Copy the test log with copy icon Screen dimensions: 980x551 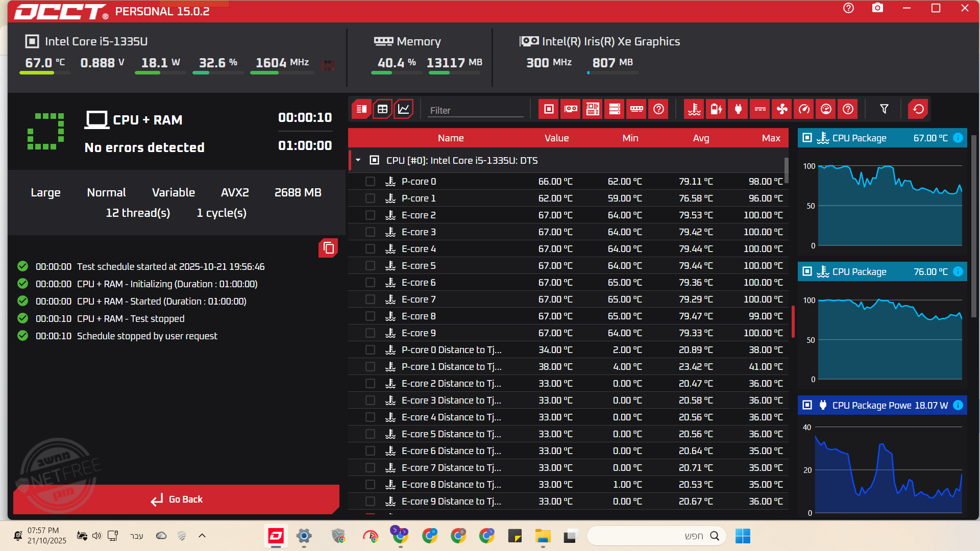[x=328, y=248]
